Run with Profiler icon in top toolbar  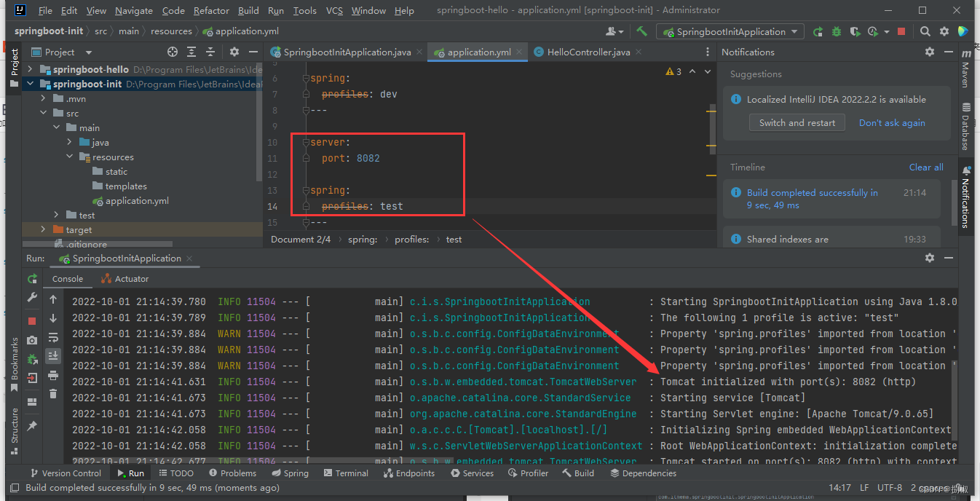pos(872,31)
